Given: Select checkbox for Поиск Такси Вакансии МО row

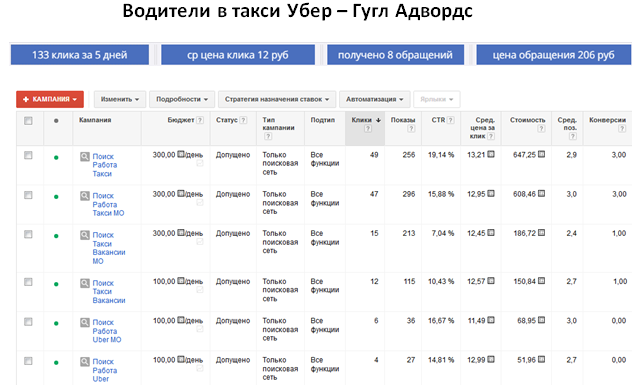Looking at the screenshot, I should tap(28, 234).
